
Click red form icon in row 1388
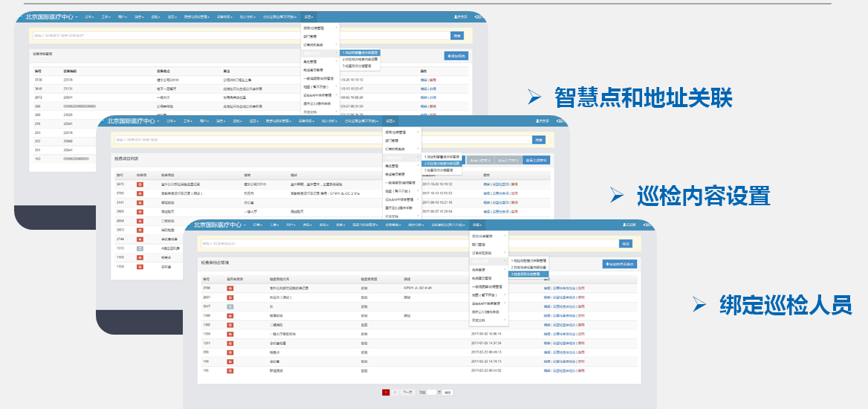[230, 315]
